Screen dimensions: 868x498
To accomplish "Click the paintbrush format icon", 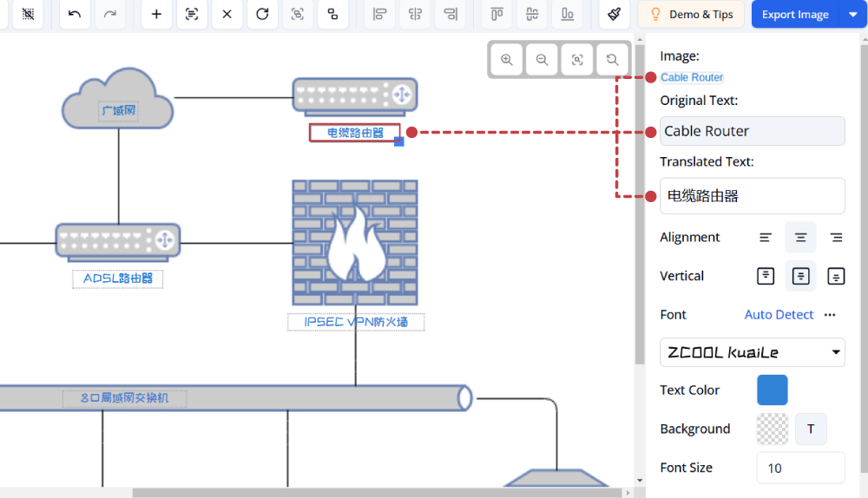I will [x=615, y=14].
